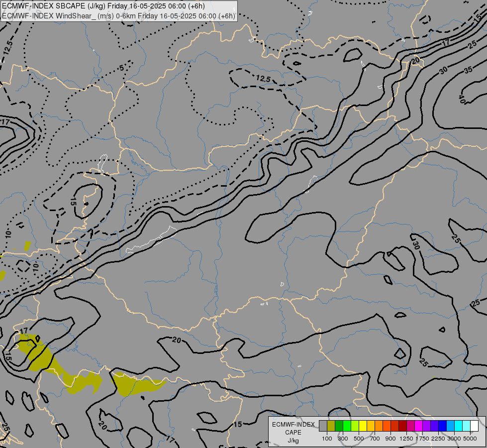The width and height of the screenshot is (487, 448).
Task: Click the pure yellow swatch in the CAPE legend
Action: (363, 426)
